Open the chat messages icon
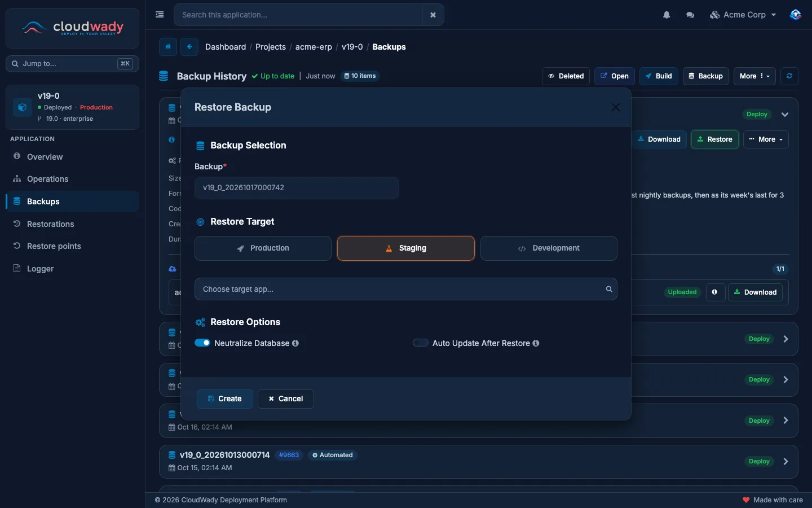812x508 pixels. point(690,15)
